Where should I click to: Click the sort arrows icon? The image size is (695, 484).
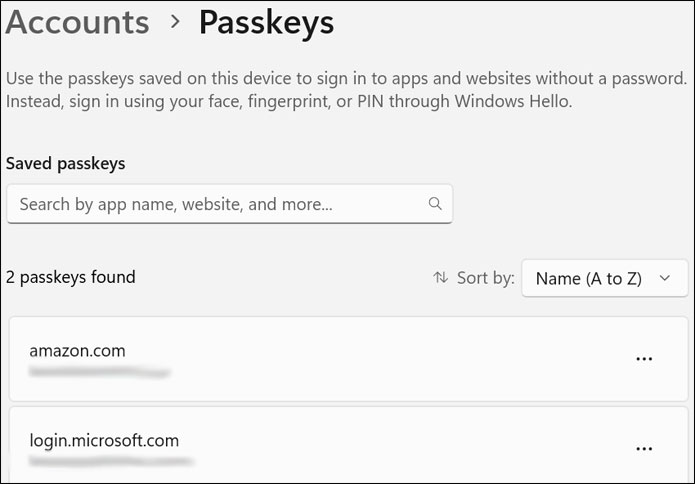pyautogui.click(x=441, y=278)
